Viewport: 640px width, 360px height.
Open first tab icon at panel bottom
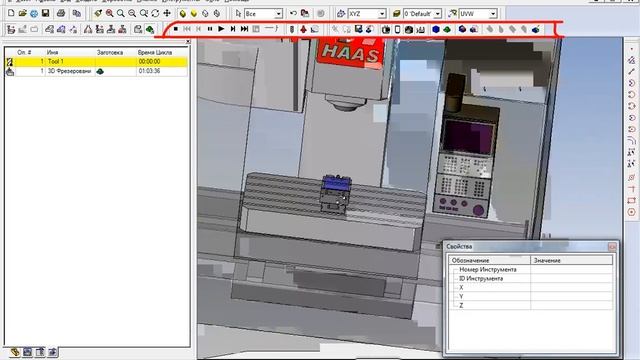point(15,352)
